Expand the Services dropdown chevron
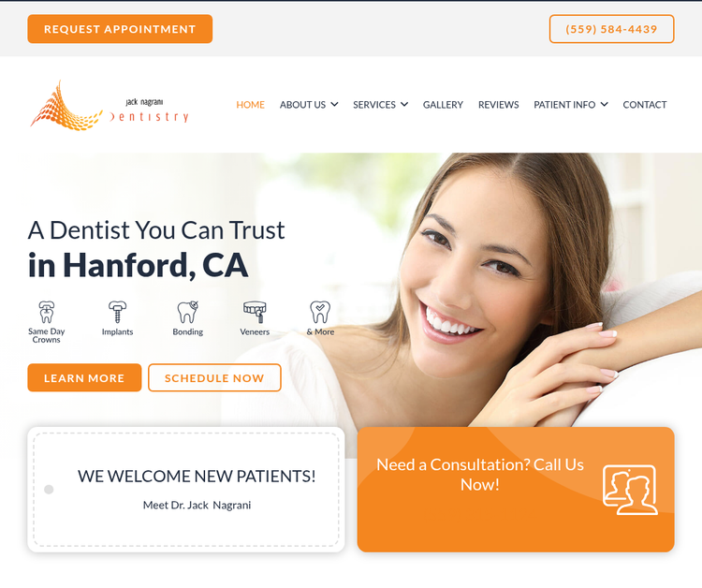702x588 pixels. [x=404, y=104]
